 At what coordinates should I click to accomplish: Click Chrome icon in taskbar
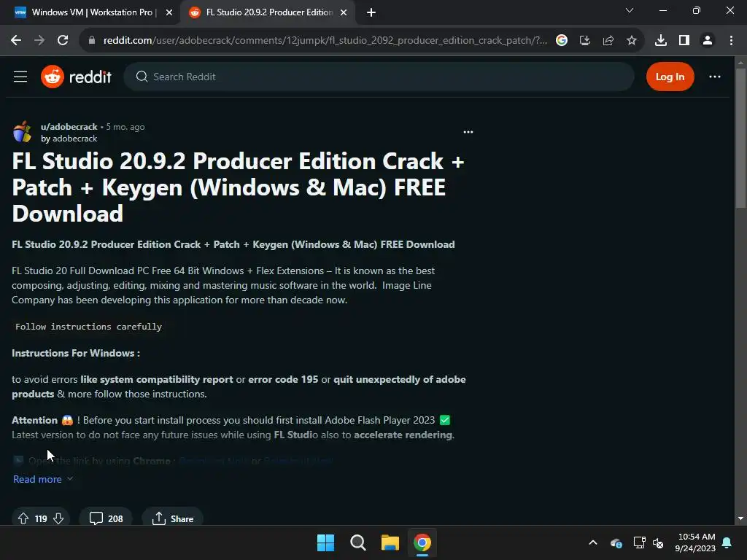422,542
